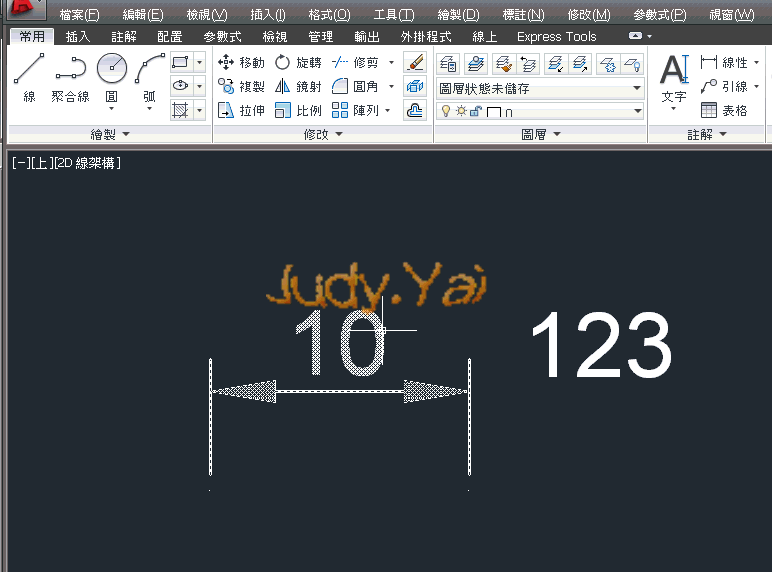This screenshot has width=772, height=572.
Task: Activate the Fillet (圓角) command
Action: click(355, 87)
